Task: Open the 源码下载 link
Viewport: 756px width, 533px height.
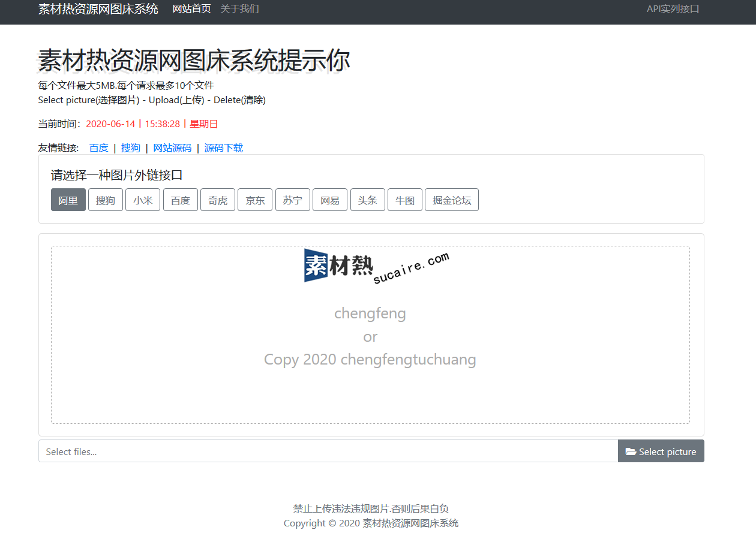Action: pyautogui.click(x=224, y=148)
